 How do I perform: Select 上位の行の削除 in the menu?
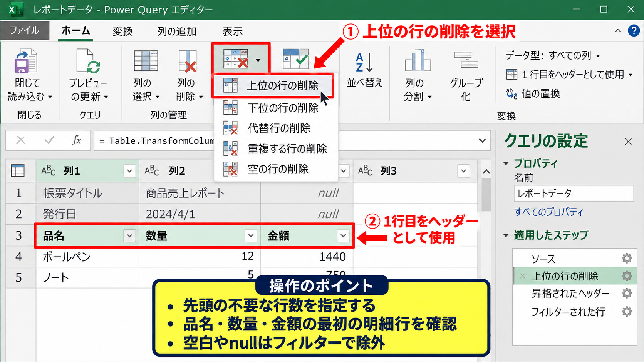(x=273, y=85)
